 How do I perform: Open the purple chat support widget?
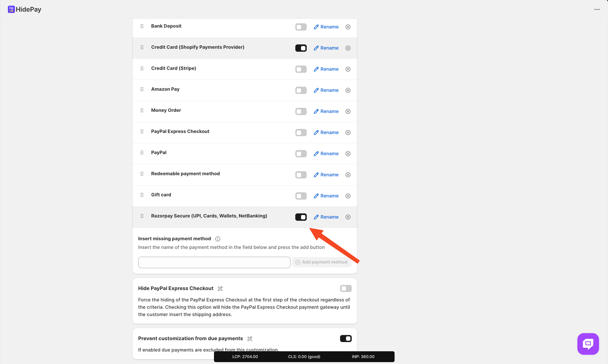tap(588, 344)
